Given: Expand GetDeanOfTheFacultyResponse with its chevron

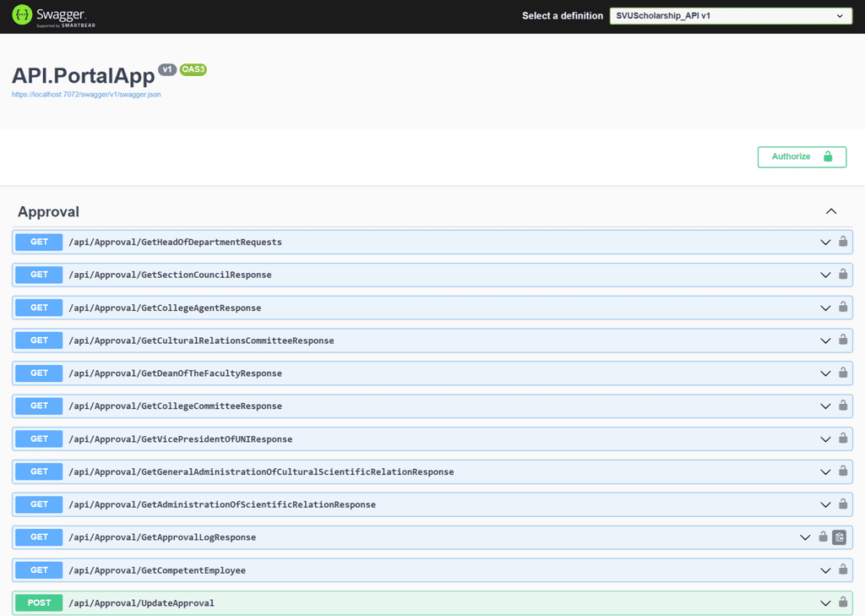Looking at the screenshot, I should coord(825,373).
